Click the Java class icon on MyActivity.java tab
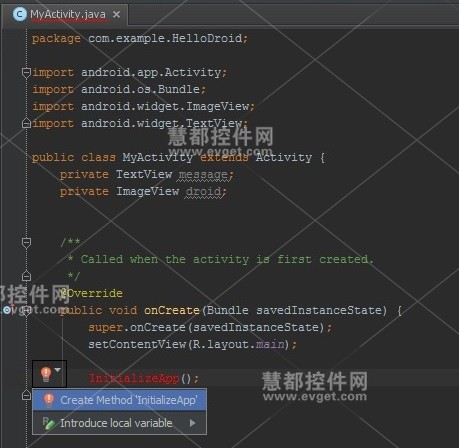Viewport: 459px width, 448px height. point(19,14)
